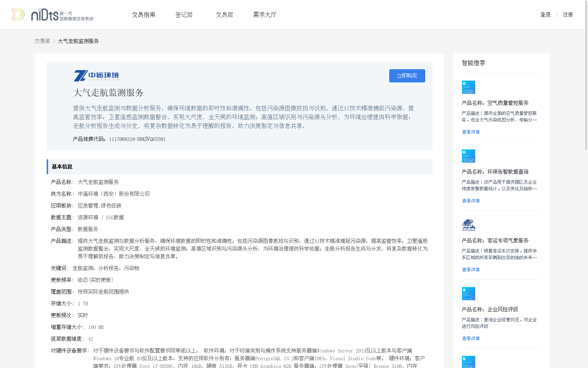
Task: Click the 动态(实时更新) update frequency value
Action: (96, 280)
